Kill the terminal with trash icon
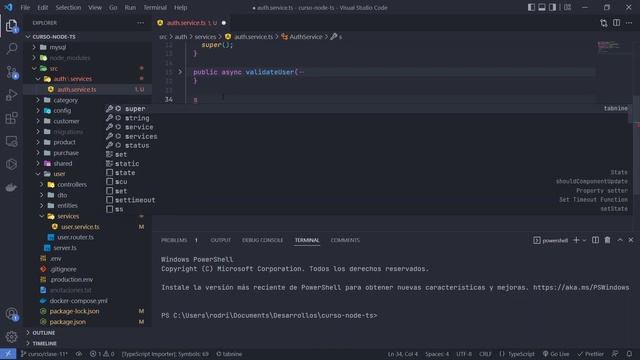This screenshot has height=360, width=640. click(607, 240)
